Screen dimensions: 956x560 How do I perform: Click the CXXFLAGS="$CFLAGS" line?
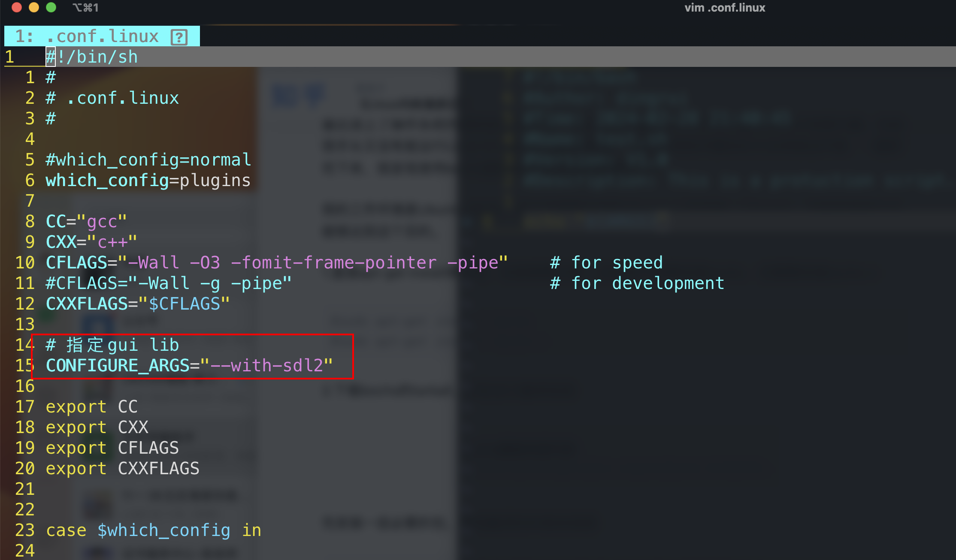(138, 304)
